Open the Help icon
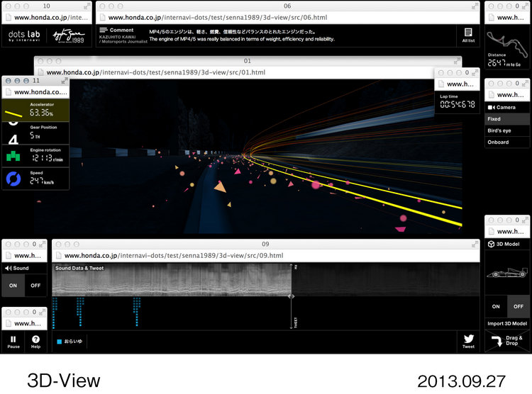The width and height of the screenshot is (532, 394). click(x=35, y=340)
